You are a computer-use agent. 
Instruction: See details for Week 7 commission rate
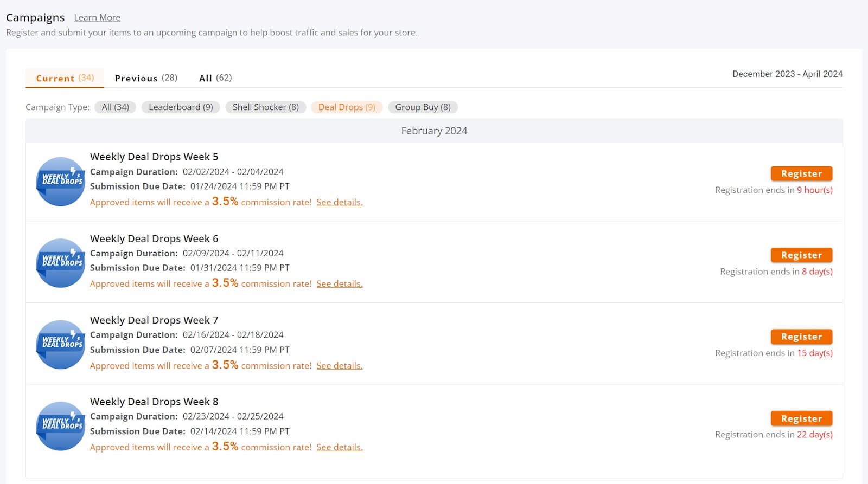point(340,366)
